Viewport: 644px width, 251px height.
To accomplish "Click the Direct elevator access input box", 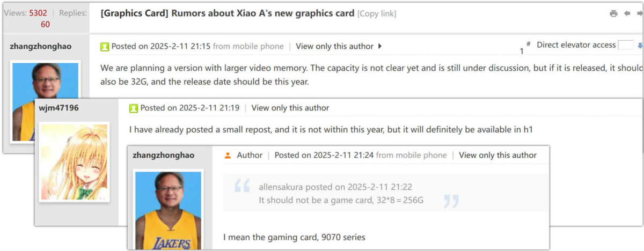I will (x=626, y=46).
